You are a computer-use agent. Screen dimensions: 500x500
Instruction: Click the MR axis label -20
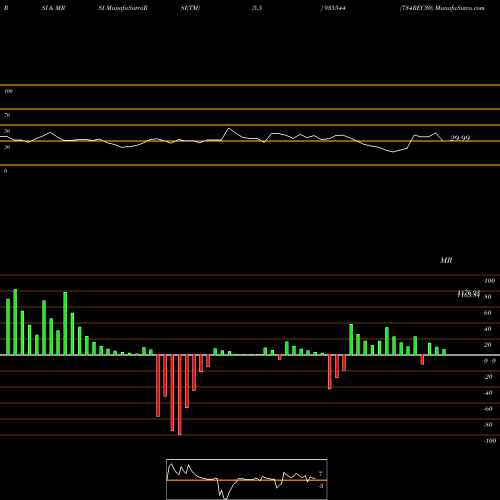[488, 377]
